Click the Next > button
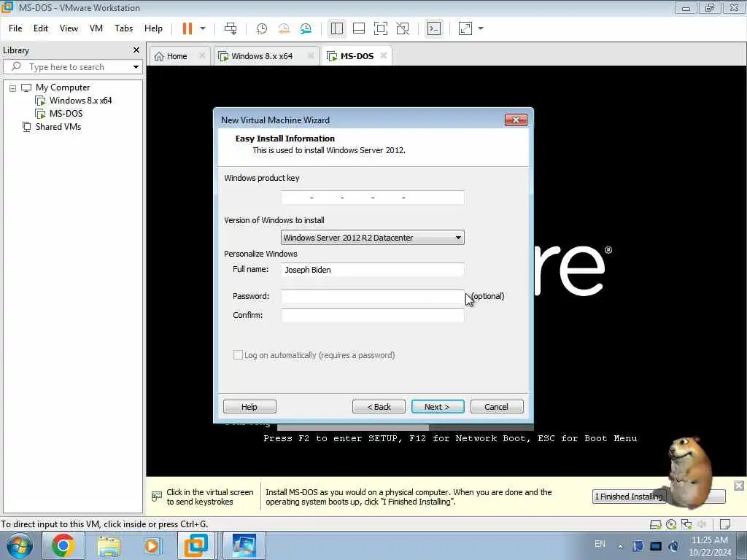747x560 pixels. (x=438, y=407)
